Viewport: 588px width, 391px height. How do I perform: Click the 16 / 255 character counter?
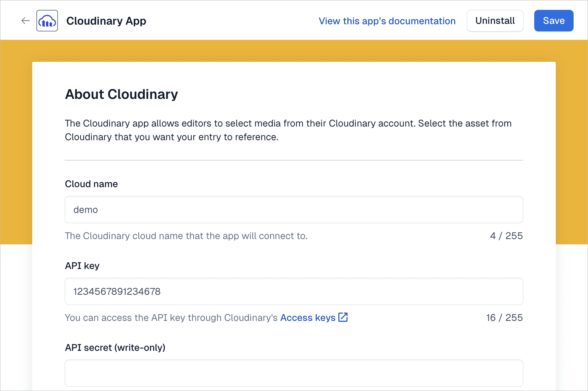coord(504,317)
